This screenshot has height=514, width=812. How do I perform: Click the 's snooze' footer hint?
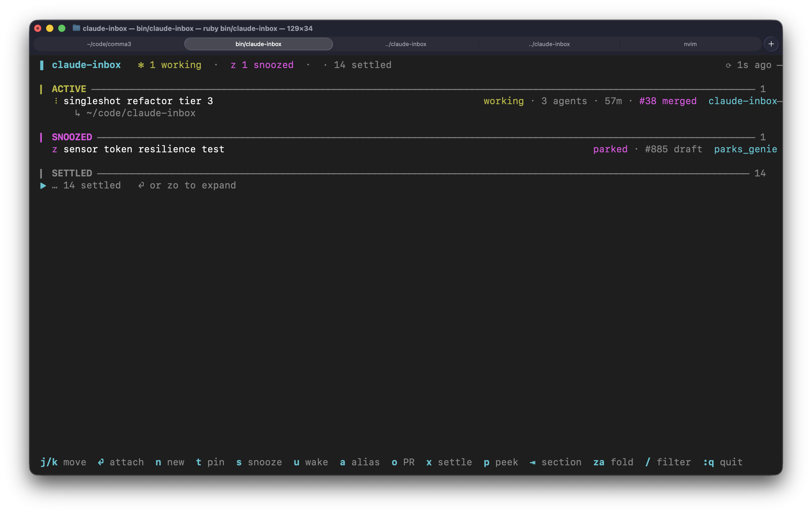pos(259,462)
